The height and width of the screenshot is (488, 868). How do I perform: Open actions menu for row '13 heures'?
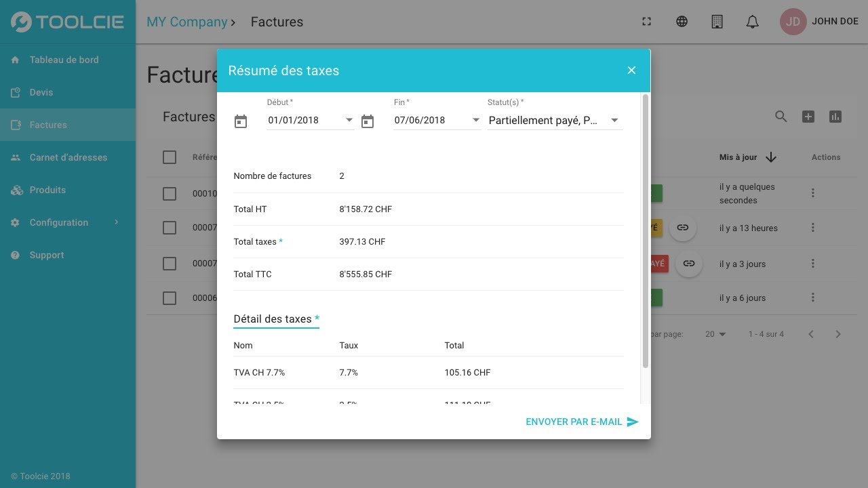(812, 228)
